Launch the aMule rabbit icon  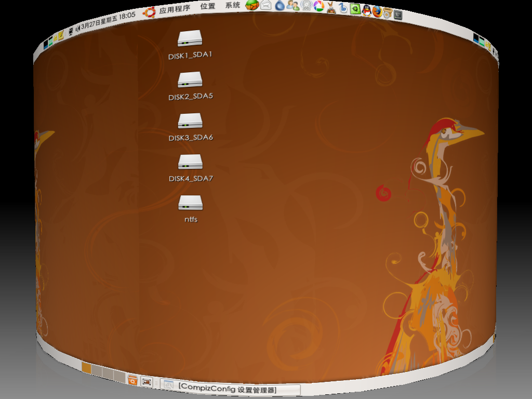tap(331, 7)
